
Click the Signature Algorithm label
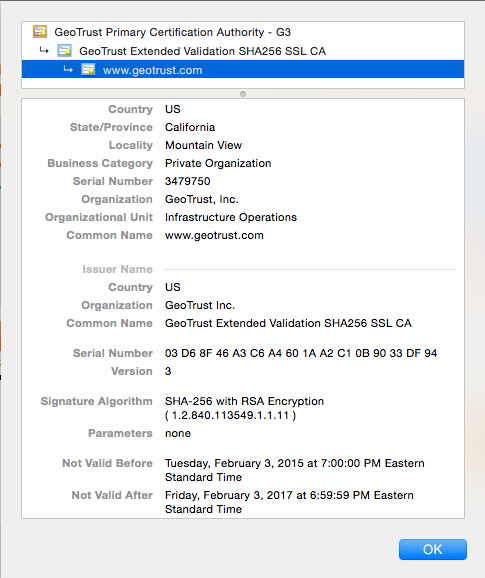[97, 401]
